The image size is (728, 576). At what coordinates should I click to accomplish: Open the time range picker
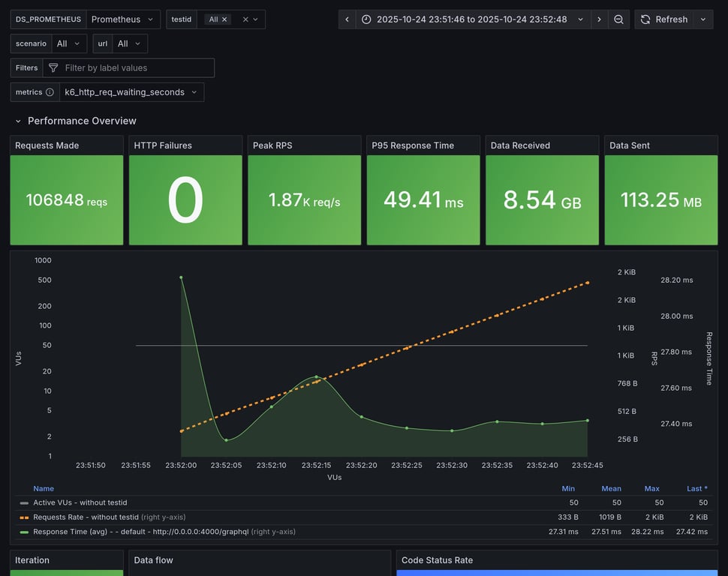[x=473, y=19]
